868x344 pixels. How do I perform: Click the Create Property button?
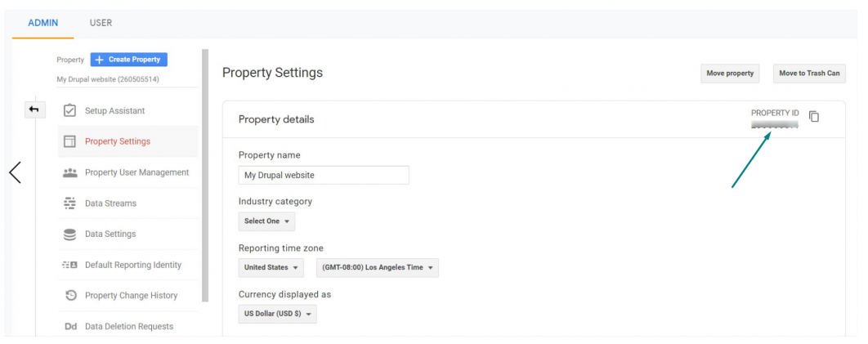pos(128,60)
